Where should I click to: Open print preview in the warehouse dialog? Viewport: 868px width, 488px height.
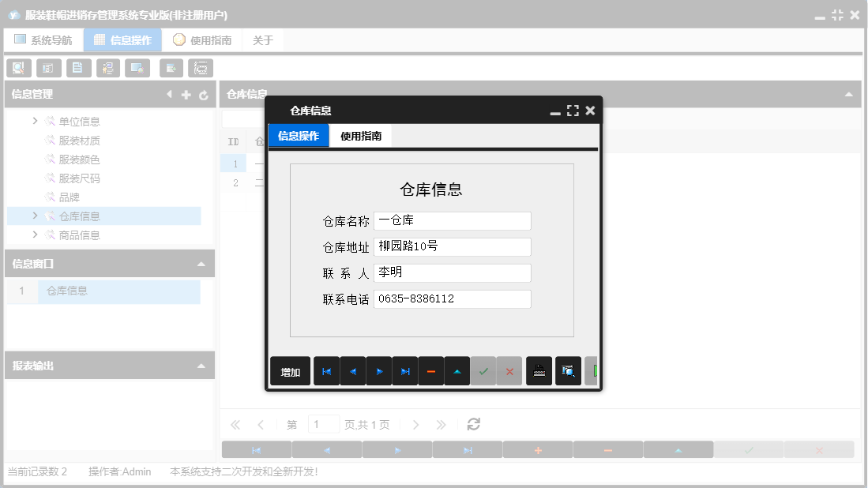tap(568, 370)
